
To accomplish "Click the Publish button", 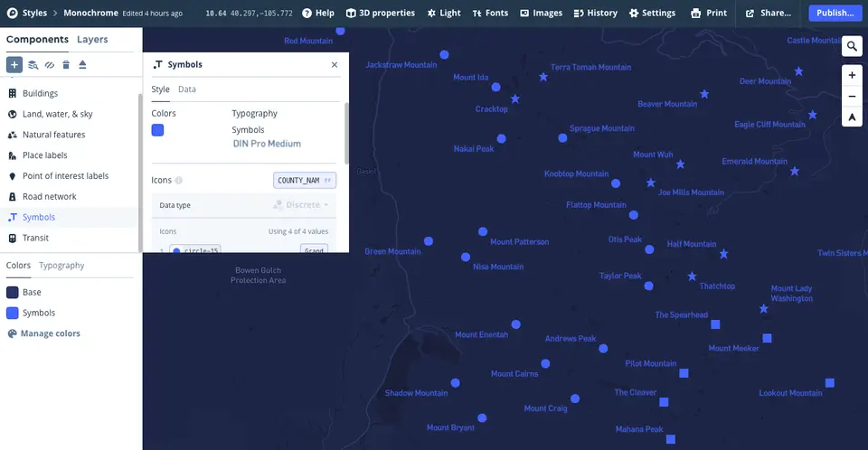I will click(x=834, y=14).
